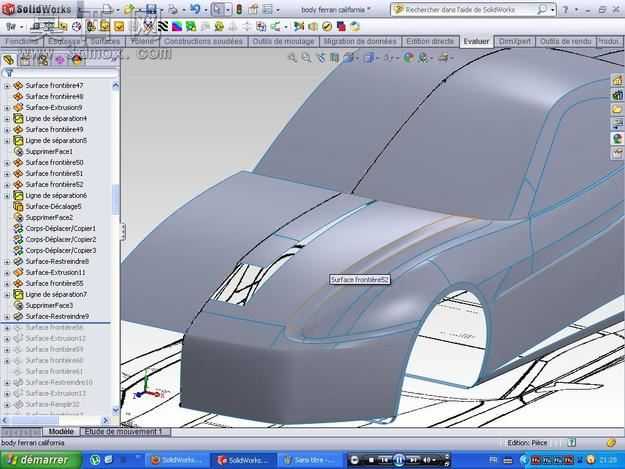
Task: Click the Open file folder icon
Action: click(x=129, y=10)
